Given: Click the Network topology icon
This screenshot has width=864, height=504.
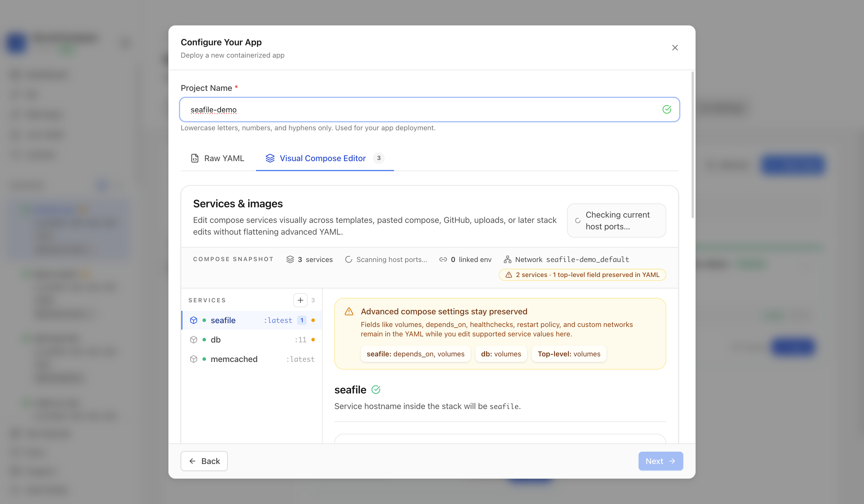Looking at the screenshot, I should (x=507, y=259).
